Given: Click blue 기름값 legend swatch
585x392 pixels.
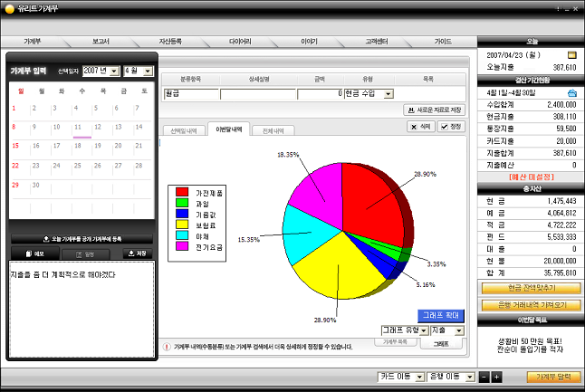Looking at the screenshot, I should point(182,214).
